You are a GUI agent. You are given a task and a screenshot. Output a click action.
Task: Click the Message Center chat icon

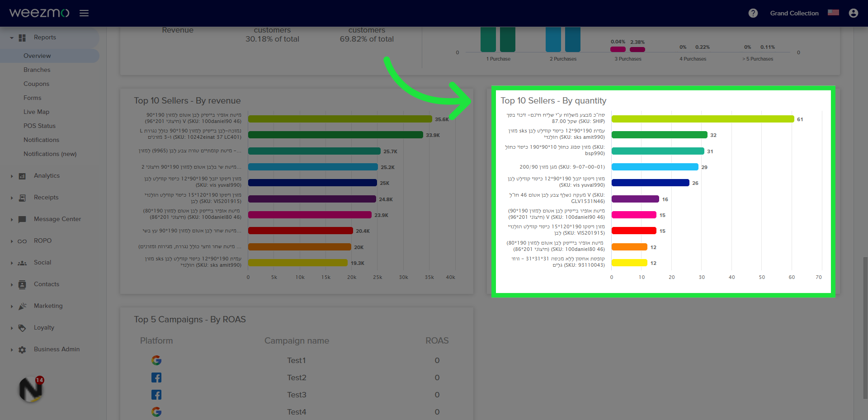(22, 219)
